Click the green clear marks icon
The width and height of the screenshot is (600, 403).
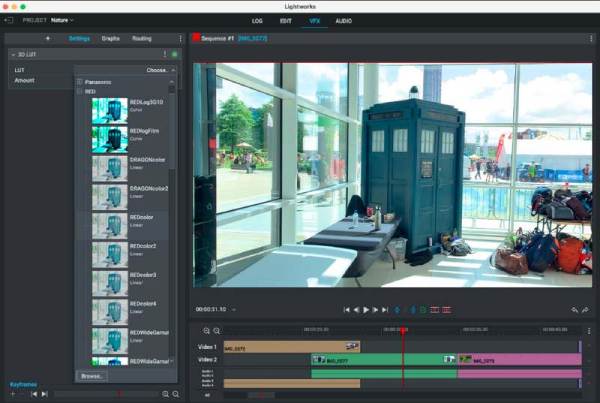point(423,310)
